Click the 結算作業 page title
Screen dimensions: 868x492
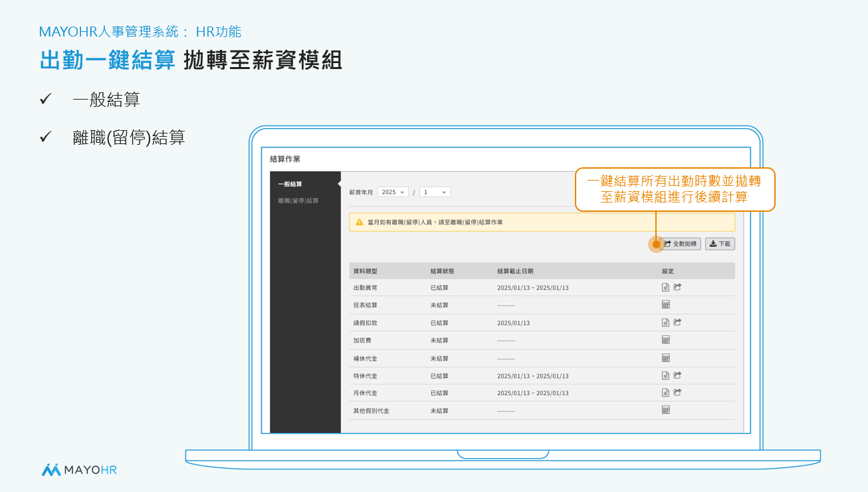point(285,159)
